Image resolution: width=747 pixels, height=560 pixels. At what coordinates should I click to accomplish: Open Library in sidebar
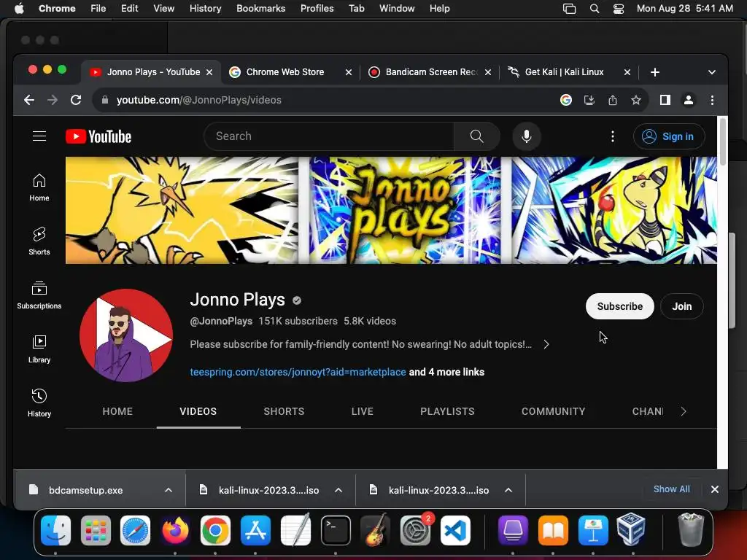(x=39, y=349)
